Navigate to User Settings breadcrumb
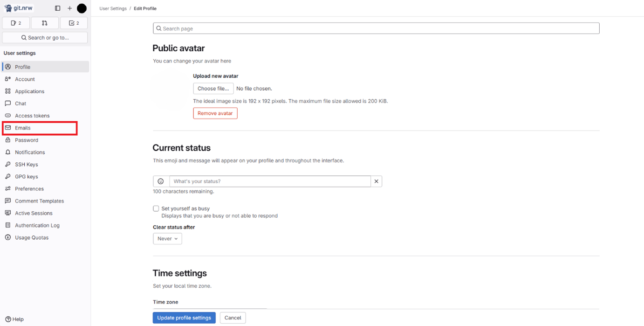 point(112,8)
